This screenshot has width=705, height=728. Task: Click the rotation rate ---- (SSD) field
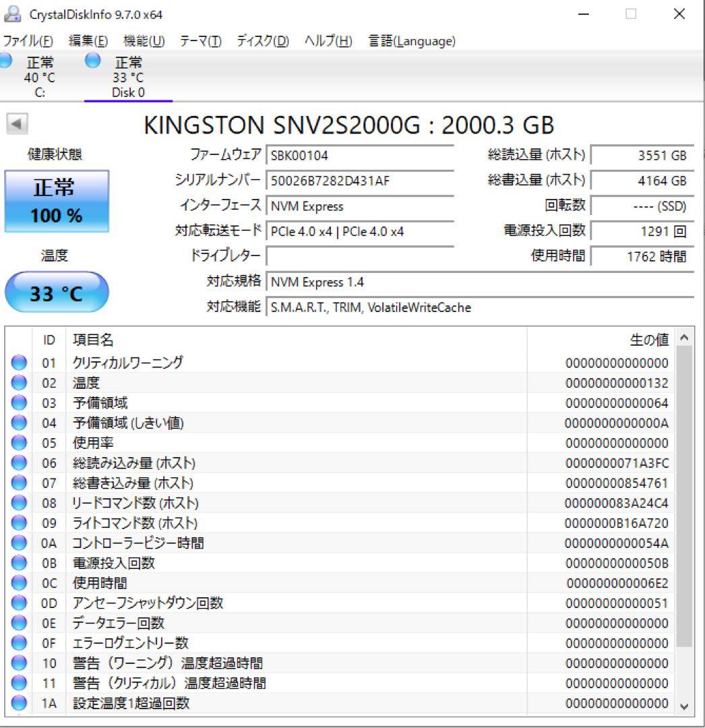tap(642, 206)
